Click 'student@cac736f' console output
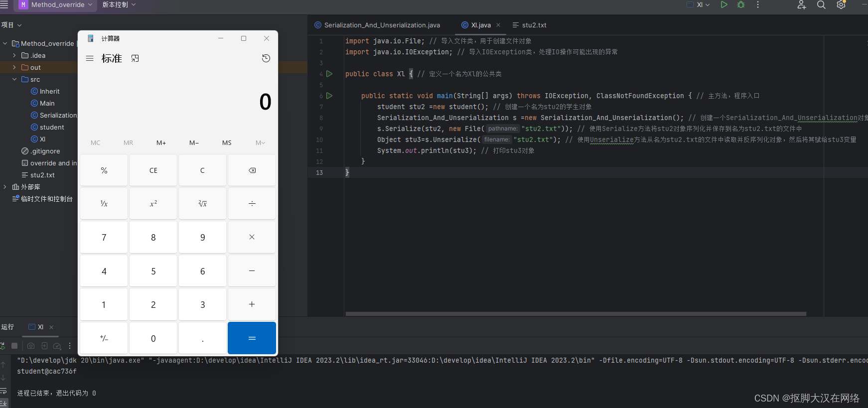 click(x=47, y=371)
